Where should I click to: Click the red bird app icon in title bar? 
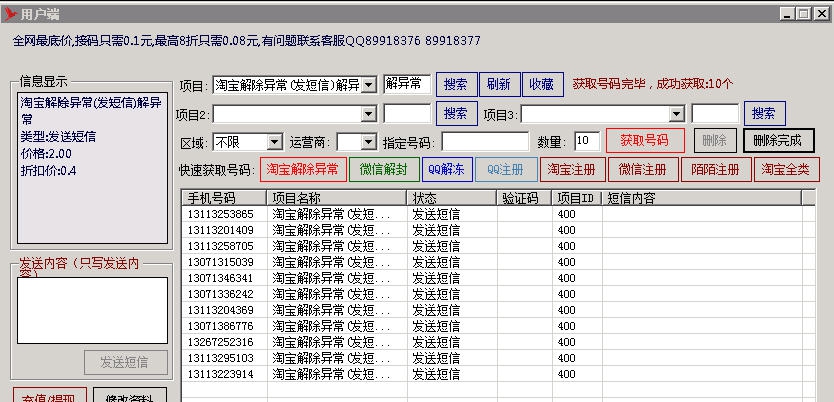[x=10, y=14]
